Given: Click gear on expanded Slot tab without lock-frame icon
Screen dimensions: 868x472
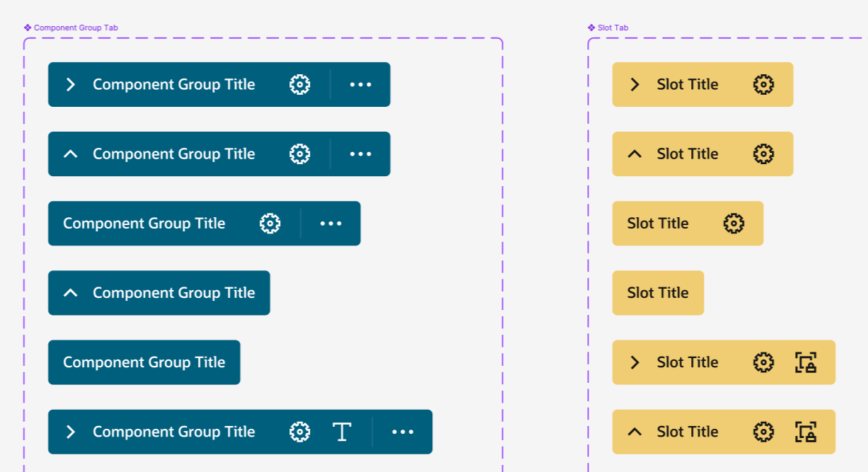Looking at the screenshot, I should click(x=763, y=154).
